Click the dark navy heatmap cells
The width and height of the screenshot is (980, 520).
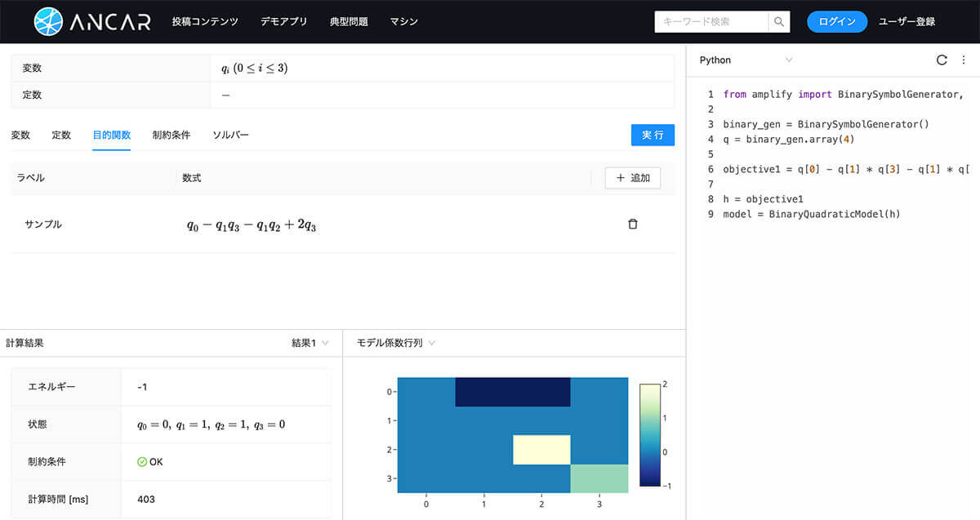(513, 392)
